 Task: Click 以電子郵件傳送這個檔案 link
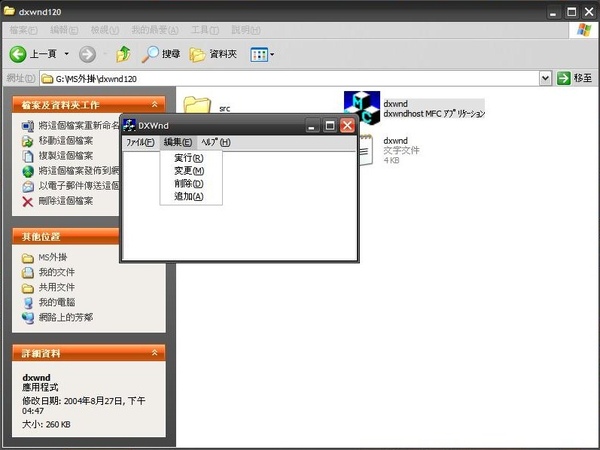pos(79,186)
